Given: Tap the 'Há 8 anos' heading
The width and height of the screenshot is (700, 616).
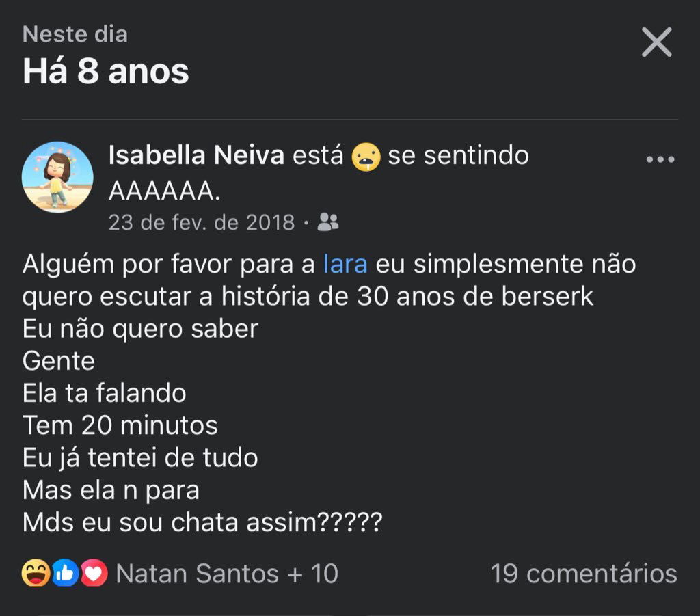Looking at the screenshot, I should [106, 71].
